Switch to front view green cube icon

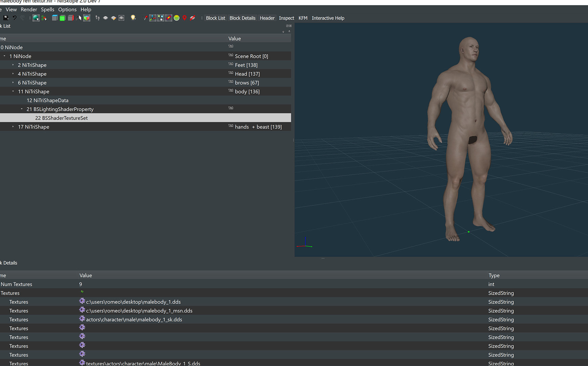point(63,18)
